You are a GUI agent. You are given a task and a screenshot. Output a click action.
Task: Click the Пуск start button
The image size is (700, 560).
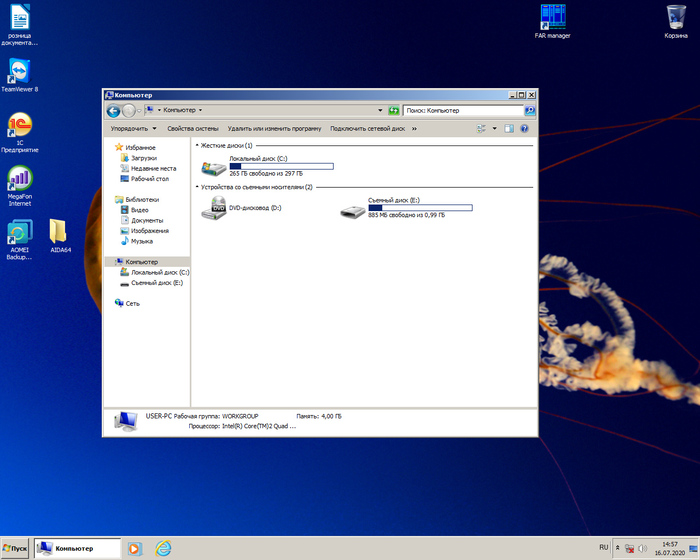click(15, 548)
